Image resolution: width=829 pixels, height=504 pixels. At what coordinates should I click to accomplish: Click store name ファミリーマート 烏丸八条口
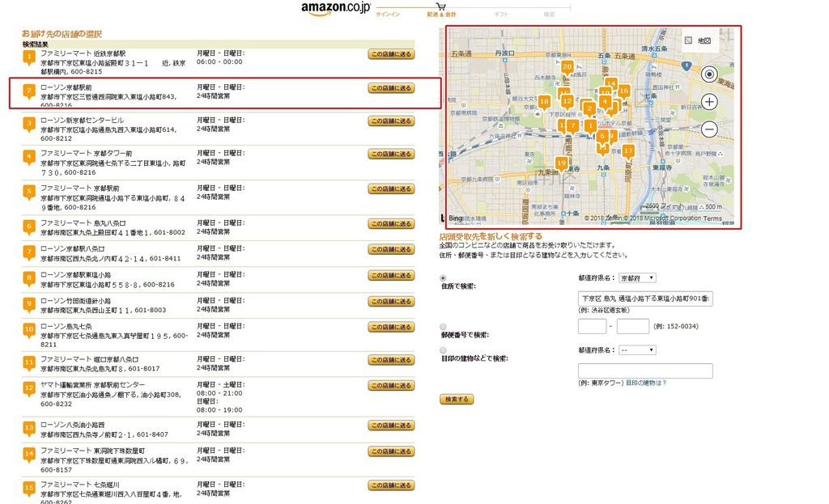[x=83, y=223]
